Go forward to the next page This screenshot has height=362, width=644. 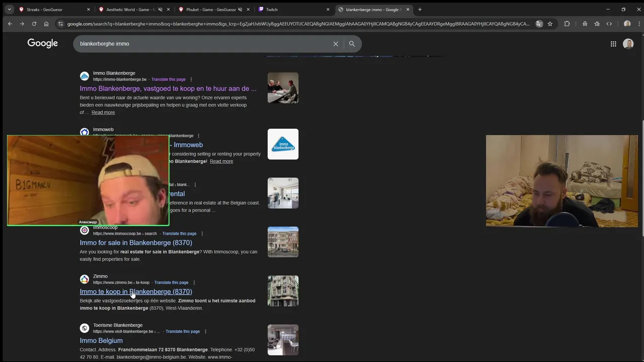(22, 24)
